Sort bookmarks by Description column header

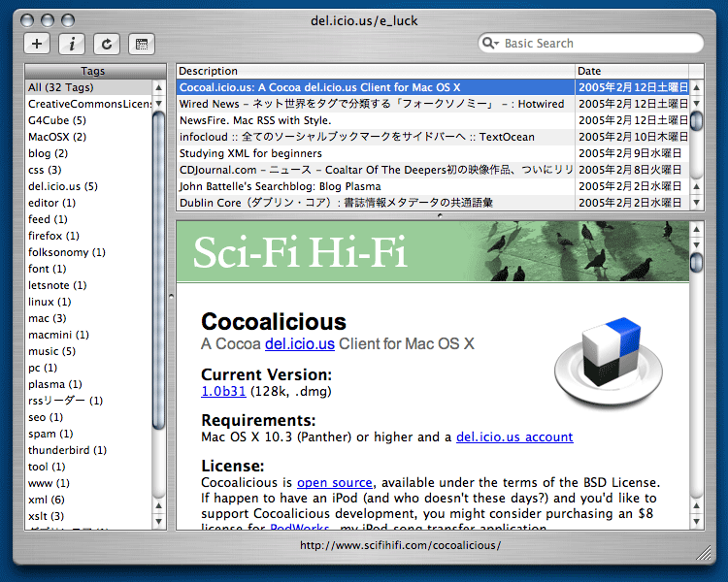point(375,71)
